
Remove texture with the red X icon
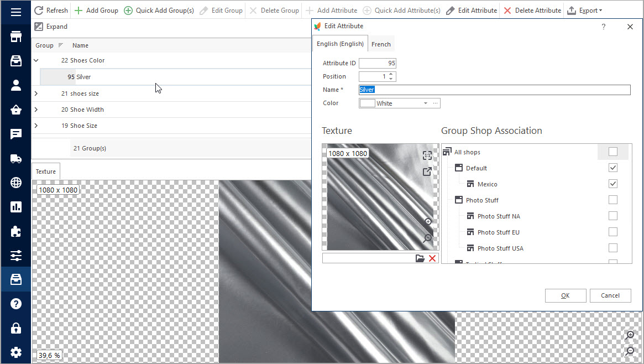tap(432, 258)
